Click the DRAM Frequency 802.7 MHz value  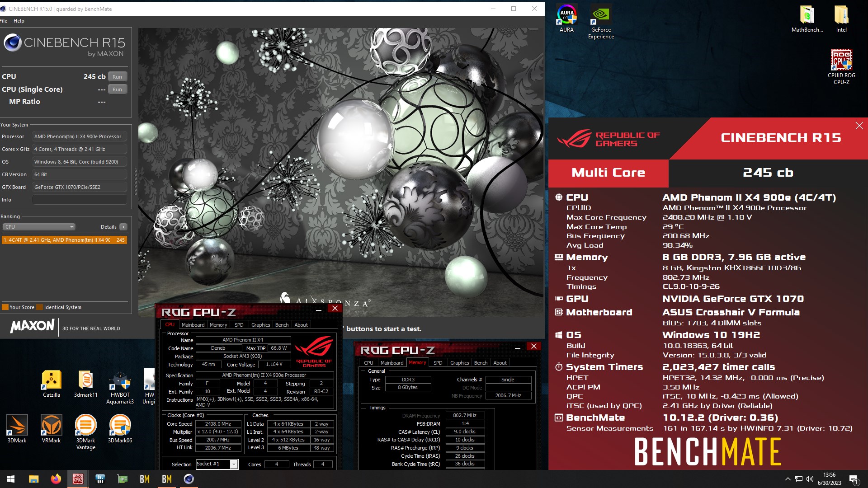[465, 415]
